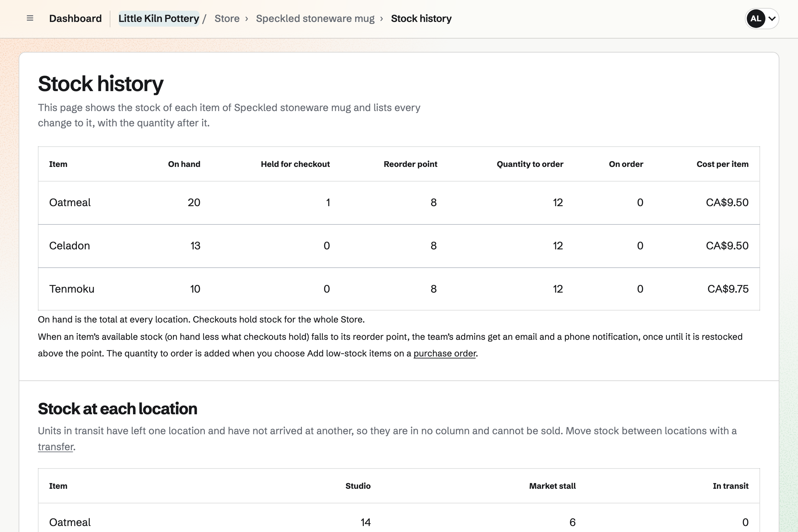Open the Little Kiln Pottery team
The image size is (798, 532).
(x=159, y=18)
